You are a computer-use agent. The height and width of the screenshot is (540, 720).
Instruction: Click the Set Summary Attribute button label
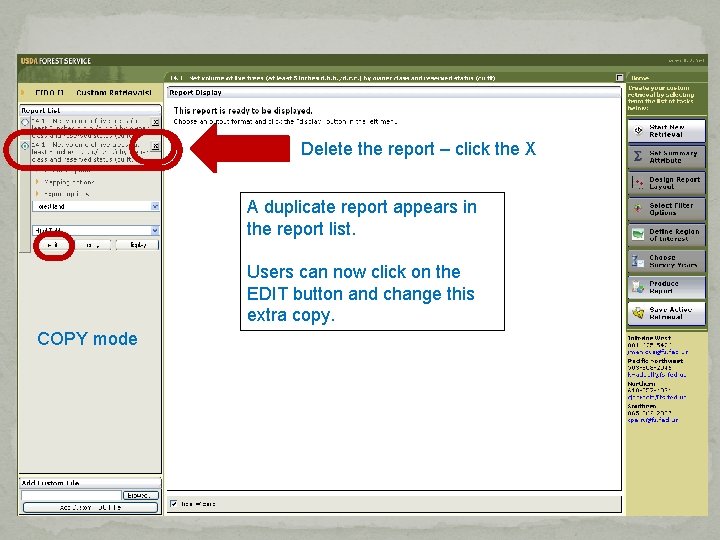[x=673, y=157]
